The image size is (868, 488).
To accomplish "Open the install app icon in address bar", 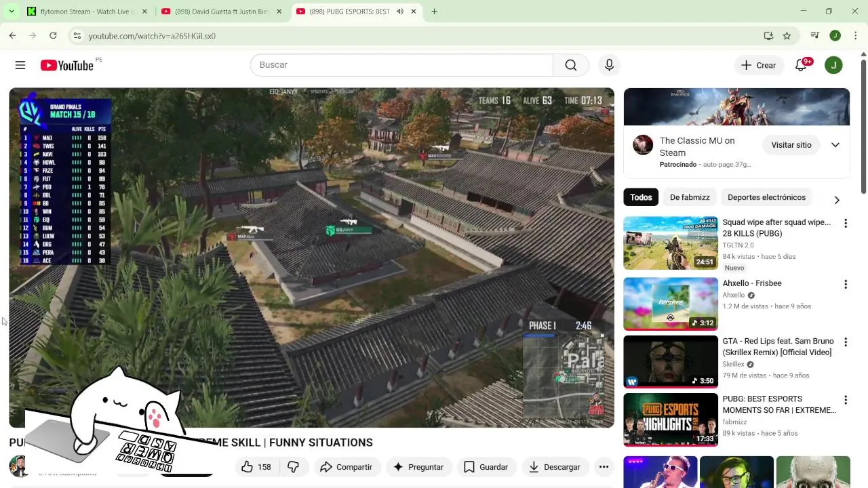I will [x=768, y=36].
